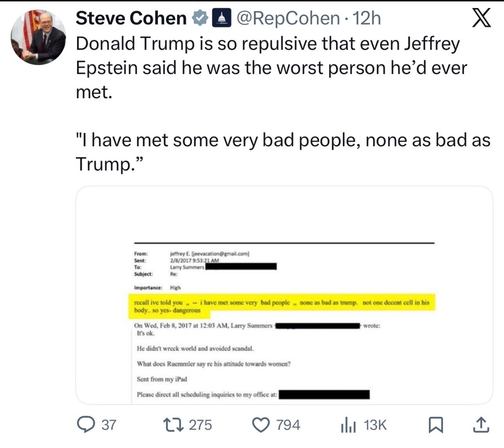Screen dimensions: 504x448
Task: Click the repost count of 275
Action: [201, 425]
